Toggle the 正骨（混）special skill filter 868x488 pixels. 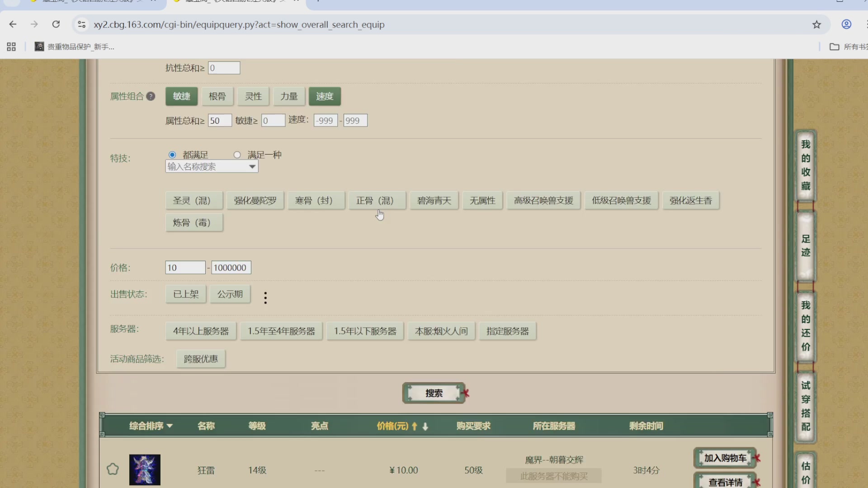pyautogui.click(x=377, y=200)
